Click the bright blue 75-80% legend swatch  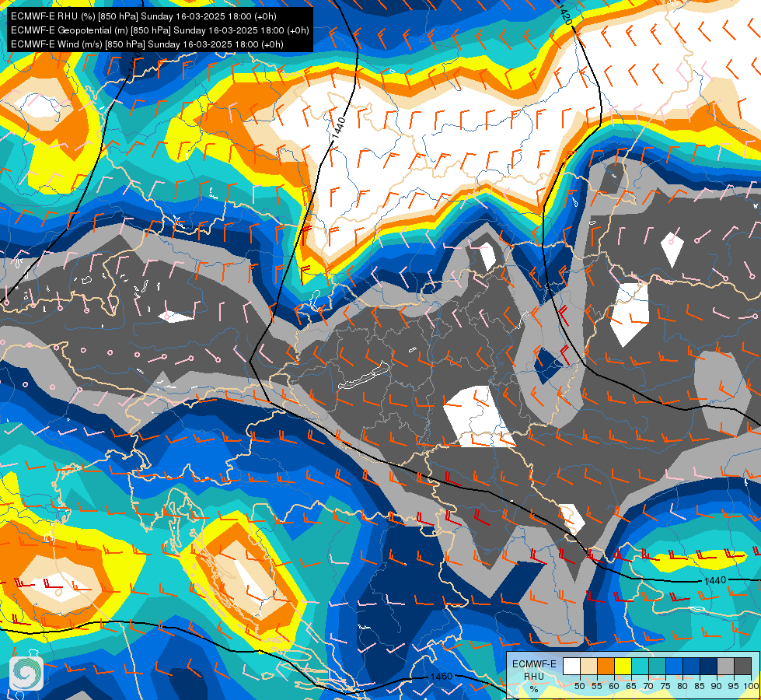coord(674,667)
